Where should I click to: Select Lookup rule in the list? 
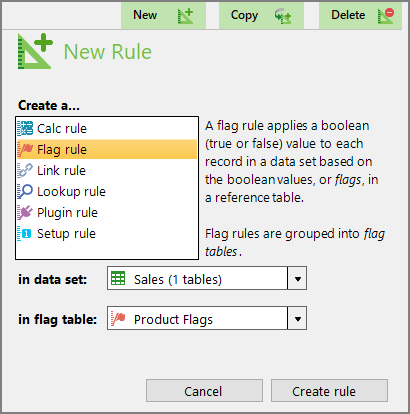tap(107, 191)
